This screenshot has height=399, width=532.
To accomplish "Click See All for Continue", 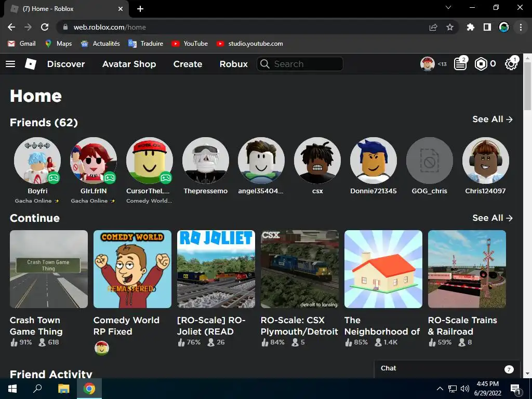I will (x=493, y=218).
